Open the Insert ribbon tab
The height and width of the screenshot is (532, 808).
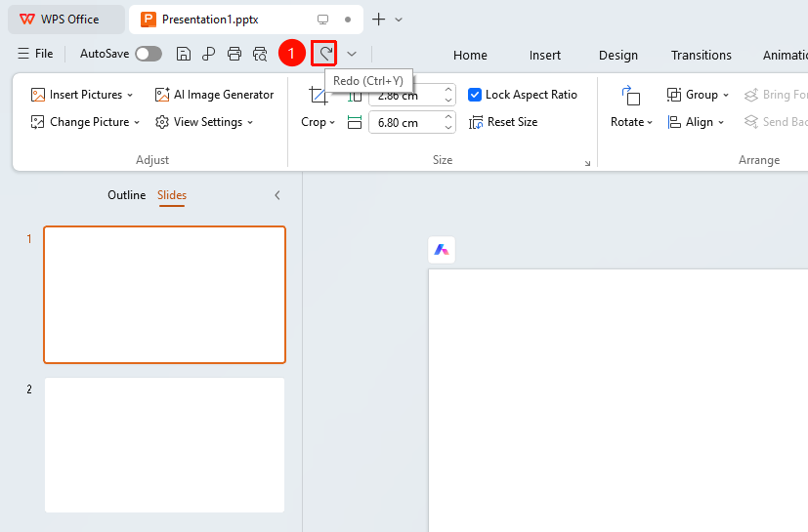tap(544, 55)
